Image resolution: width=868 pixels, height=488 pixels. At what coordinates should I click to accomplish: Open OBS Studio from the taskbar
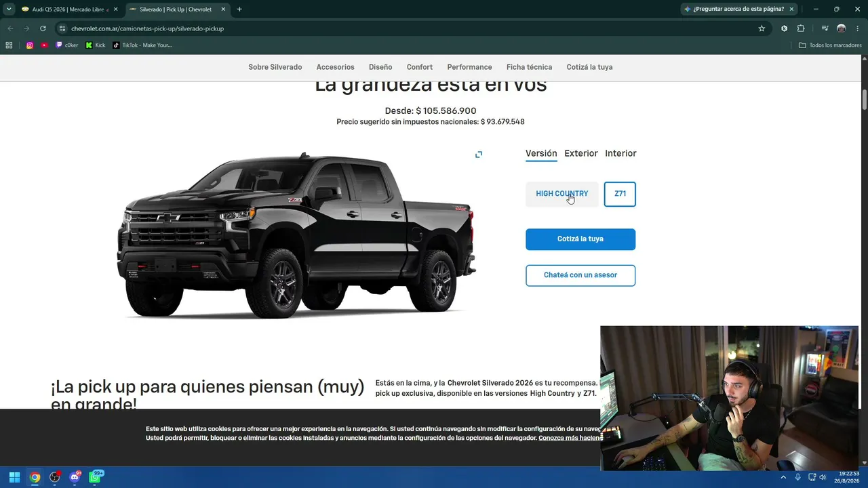(55, 477)
